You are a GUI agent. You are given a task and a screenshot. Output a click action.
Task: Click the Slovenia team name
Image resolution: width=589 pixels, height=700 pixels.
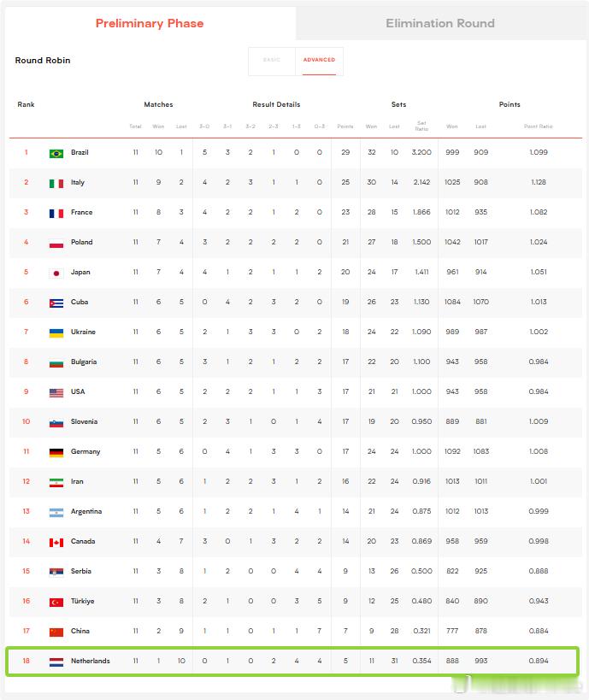(x=84, y=421)
